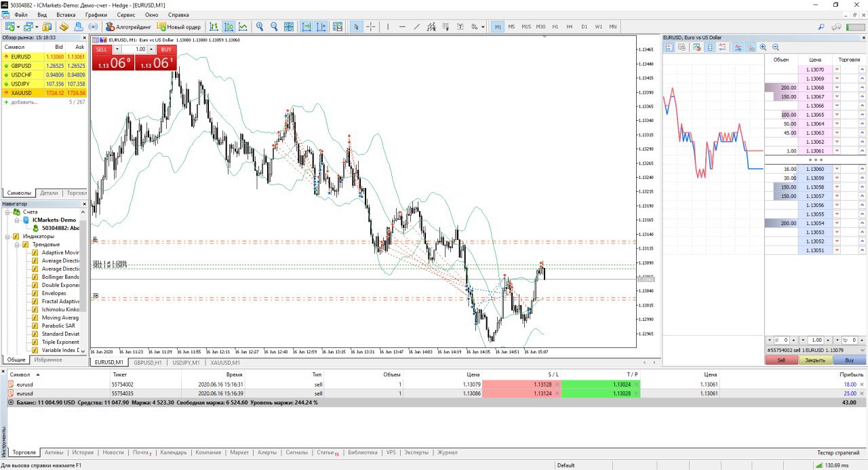868x470 pixels.
Task: Select Parabolic SAR indicator in Navigator
Action: coord(58,326)
